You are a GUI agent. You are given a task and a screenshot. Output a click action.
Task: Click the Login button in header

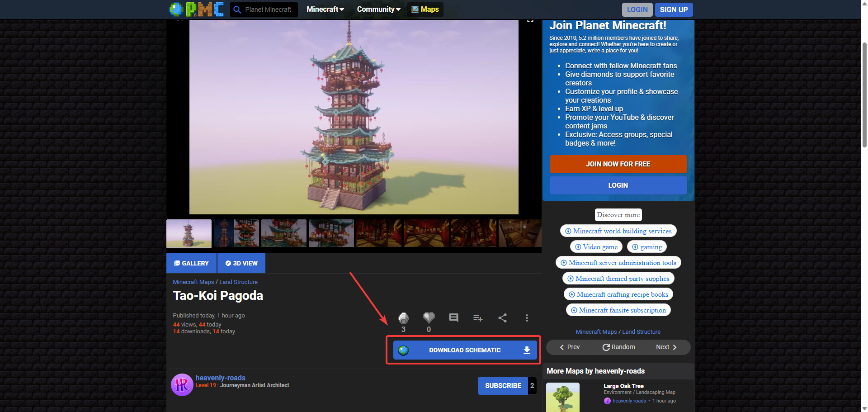coord(637,9)
